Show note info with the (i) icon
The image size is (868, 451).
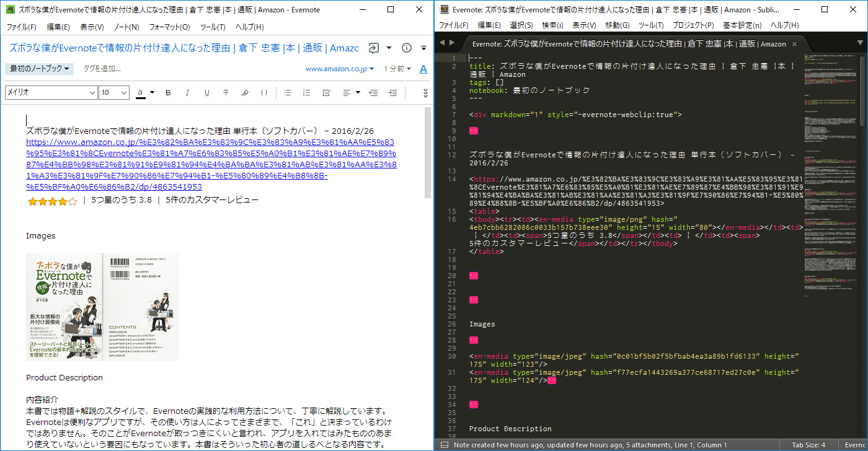(x=407, y=48)
